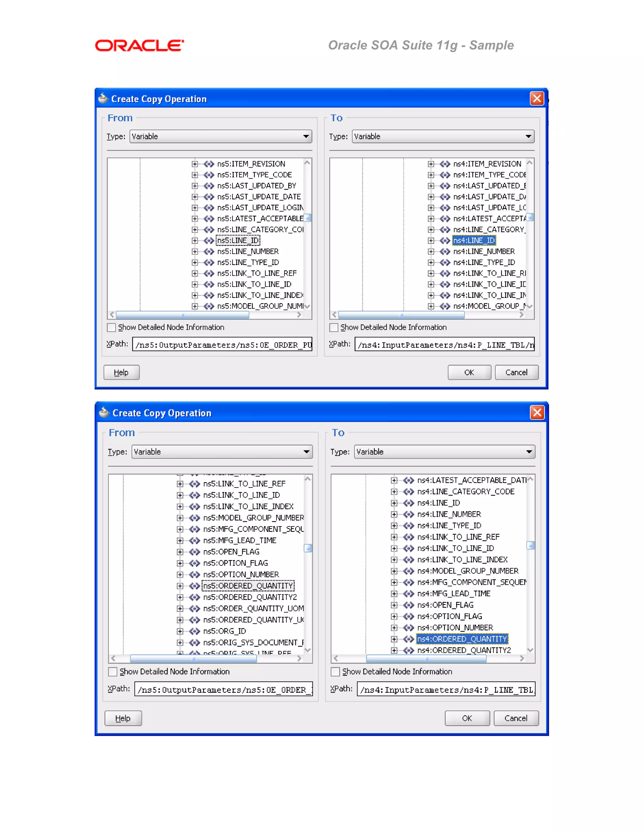Click element icon beside ns4:LINE_TYPE_ID in top dialog
Viewport: 644px width, 833px height.
pyautogui.click(x=445, y=263)
